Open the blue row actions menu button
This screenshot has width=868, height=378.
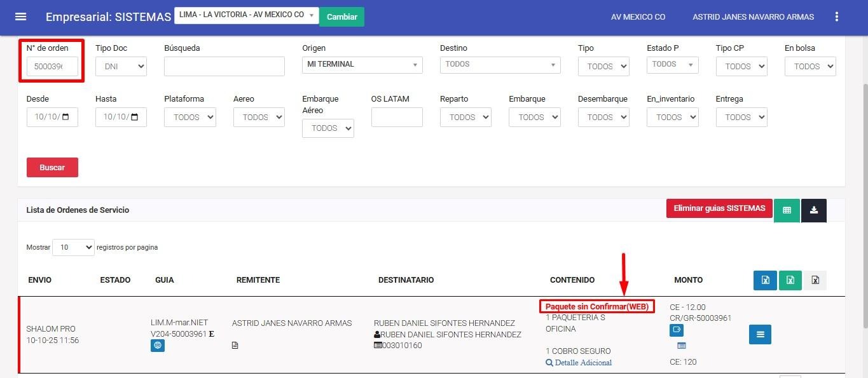pos(760,335)
